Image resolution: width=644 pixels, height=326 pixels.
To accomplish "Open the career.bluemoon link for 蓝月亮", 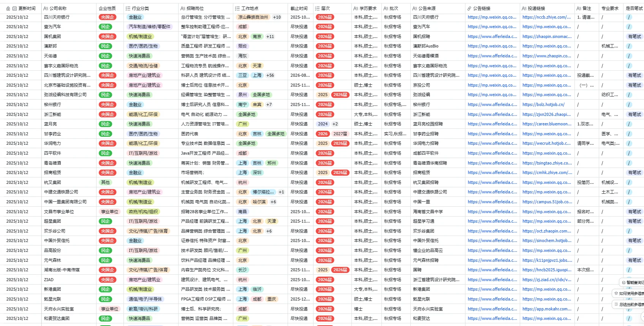I will [x=547, y=124].
